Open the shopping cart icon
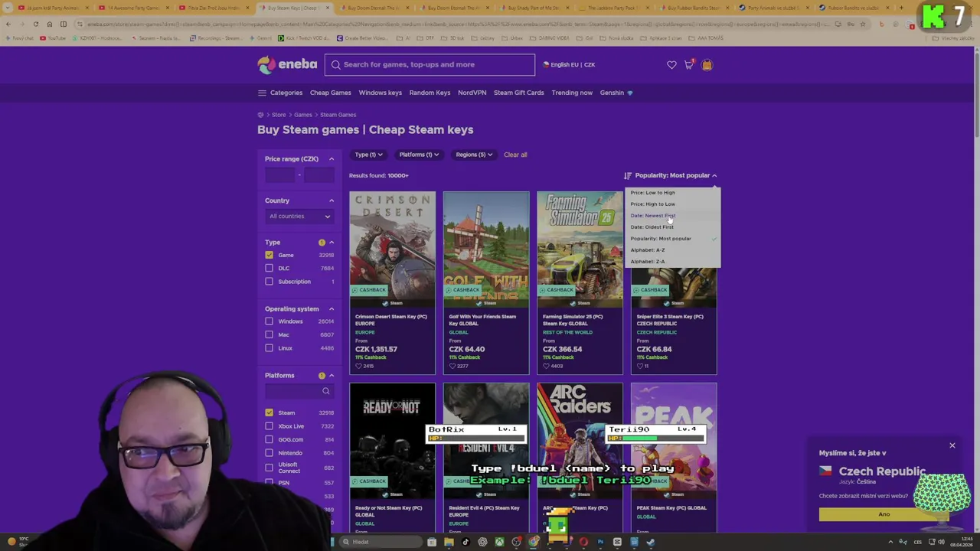980x551 pixels. pyautogui.click(x=688, y=64)
